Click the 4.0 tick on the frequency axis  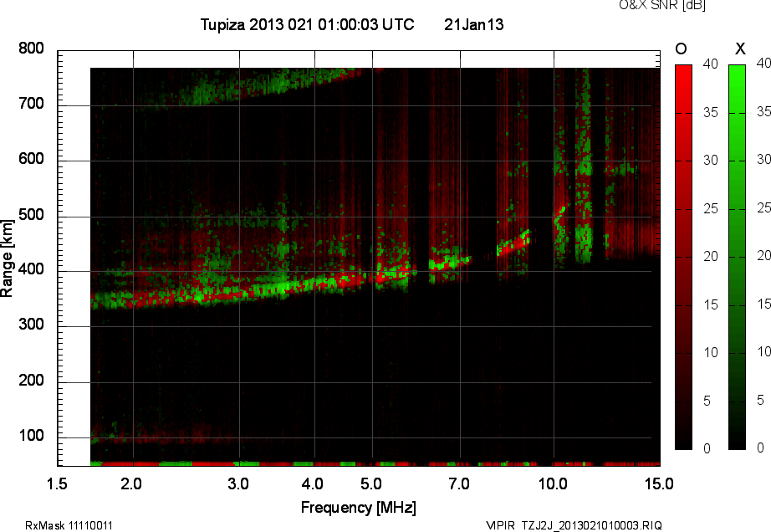(x=313, y=483)
